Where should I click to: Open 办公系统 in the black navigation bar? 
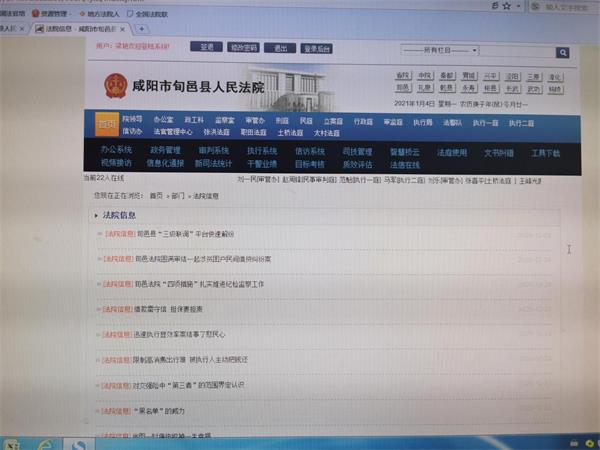coord(116,150)
